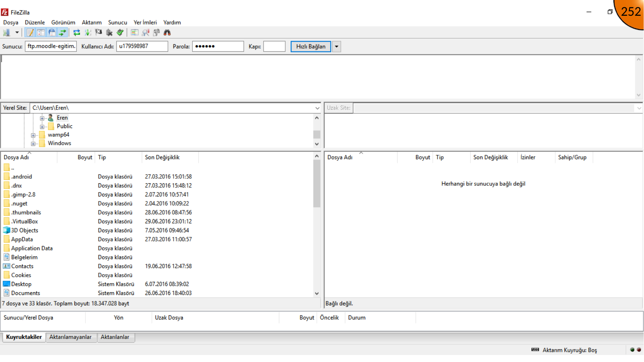Open the Sunucu menu
The height and width of the screenshot is (362, 644).
pos(118,22)
